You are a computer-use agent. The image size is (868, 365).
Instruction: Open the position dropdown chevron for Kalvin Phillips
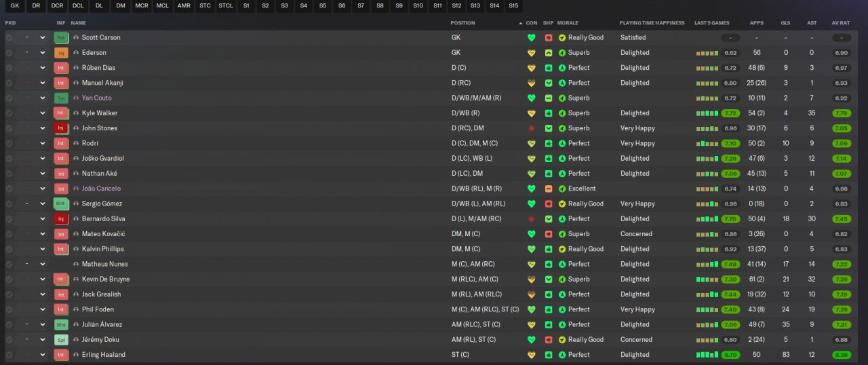[x=43, y=249]
